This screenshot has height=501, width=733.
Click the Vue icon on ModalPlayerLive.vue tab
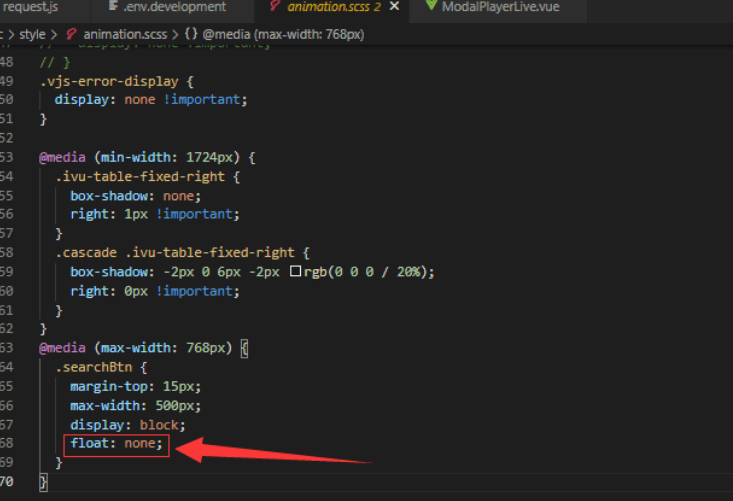point(431,7)
